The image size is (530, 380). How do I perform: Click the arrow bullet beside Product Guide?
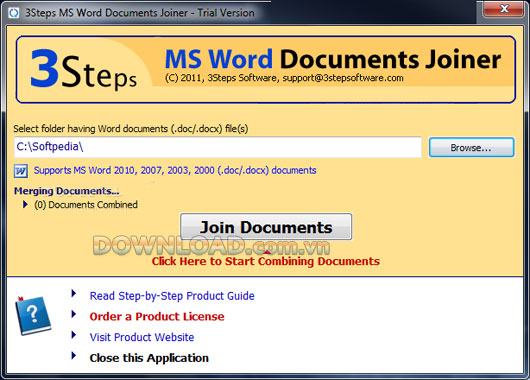73,293
